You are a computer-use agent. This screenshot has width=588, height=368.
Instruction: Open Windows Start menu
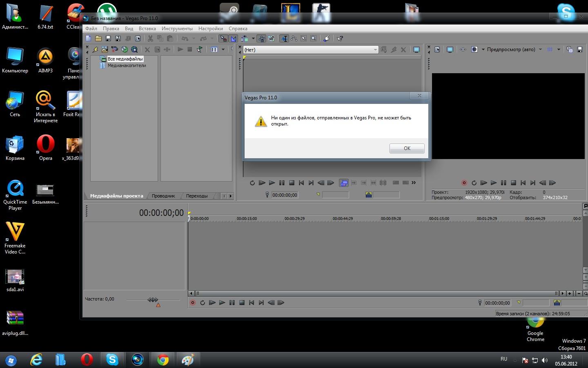click(11, 360)
